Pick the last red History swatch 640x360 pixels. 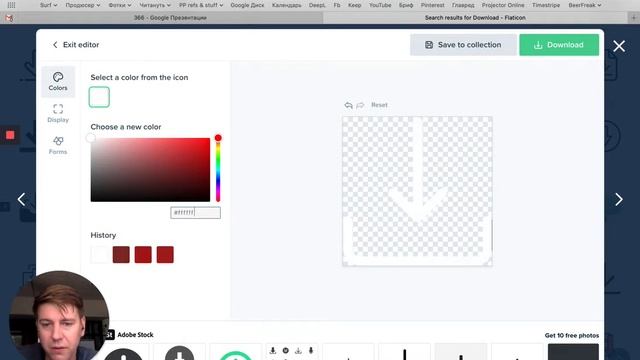pyautogui.click(x=165, y=255)
